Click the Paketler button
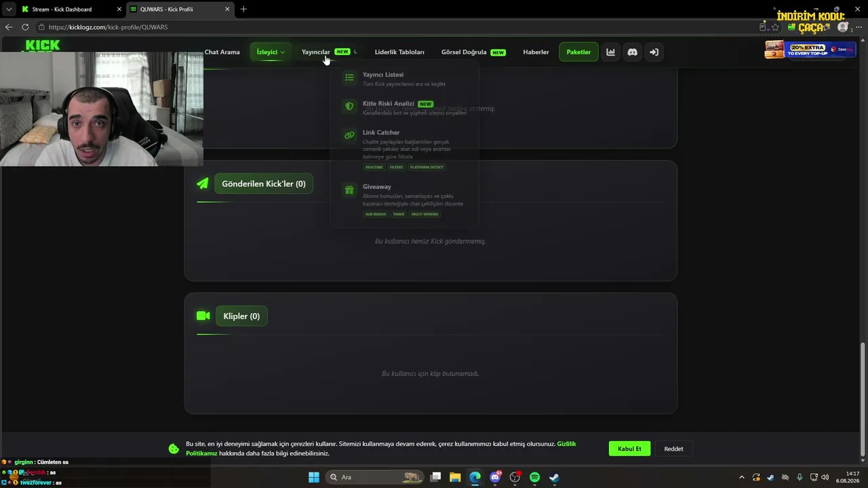This screenshot has width=868, height=488. (x=578, y=52)
